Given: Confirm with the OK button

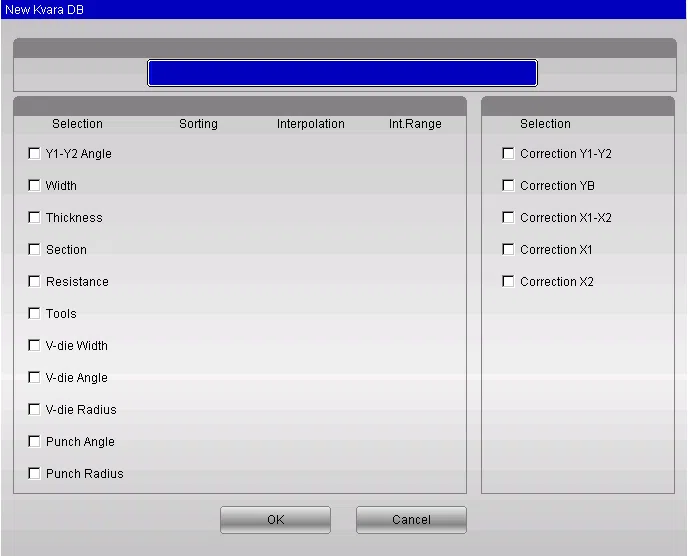Looking at the screenshot, I should click(276, 520).
